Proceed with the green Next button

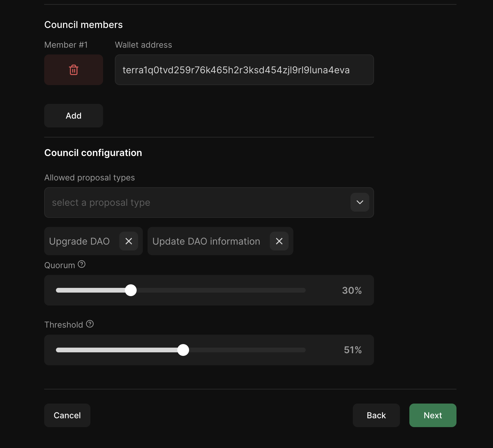click(x=433, y=415)
